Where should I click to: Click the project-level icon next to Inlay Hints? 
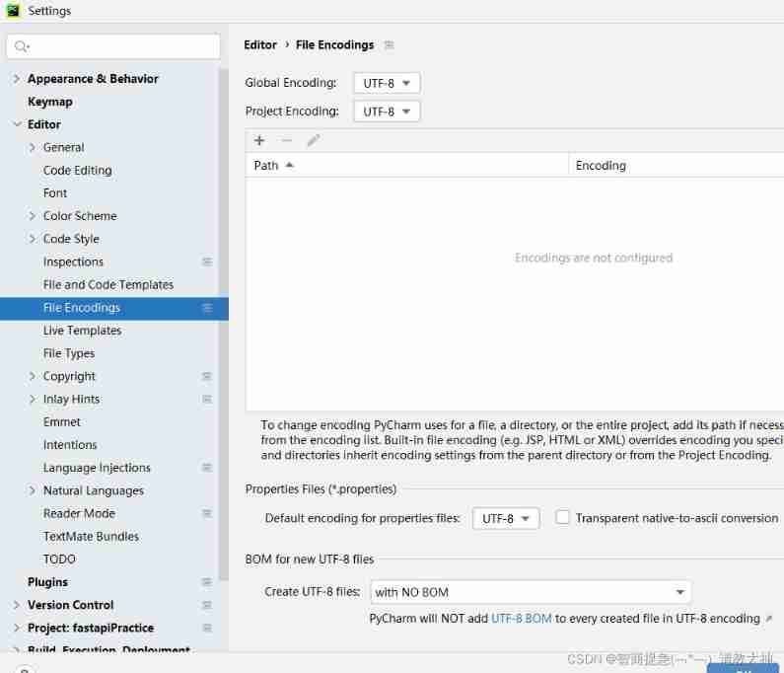point(207,399)
